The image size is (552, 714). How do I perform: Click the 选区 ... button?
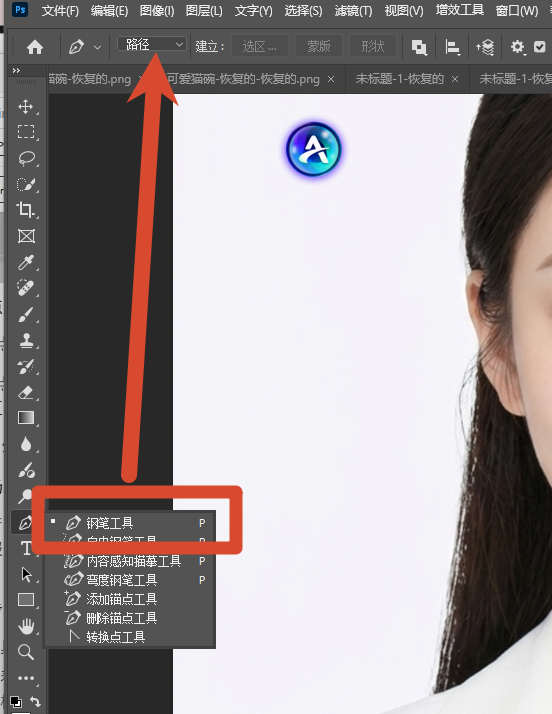click(260, 46)
